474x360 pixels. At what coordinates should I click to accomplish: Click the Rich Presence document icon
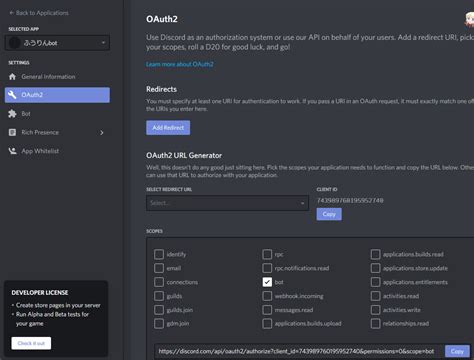(12, 132)
